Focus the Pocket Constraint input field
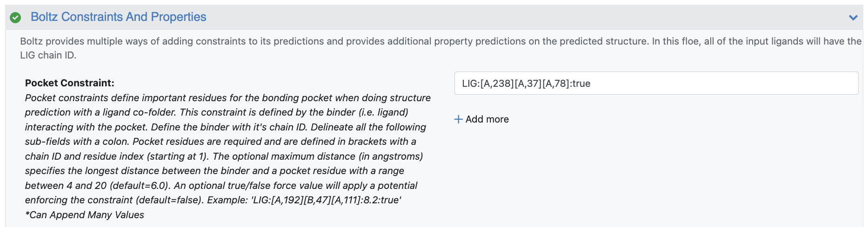Screen dimensions: 868x227 click(698, 84)
